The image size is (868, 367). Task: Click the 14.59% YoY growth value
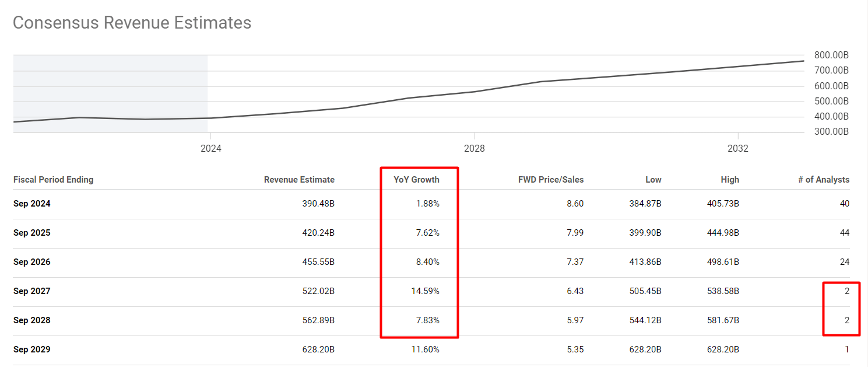click(x=425, y=291)
